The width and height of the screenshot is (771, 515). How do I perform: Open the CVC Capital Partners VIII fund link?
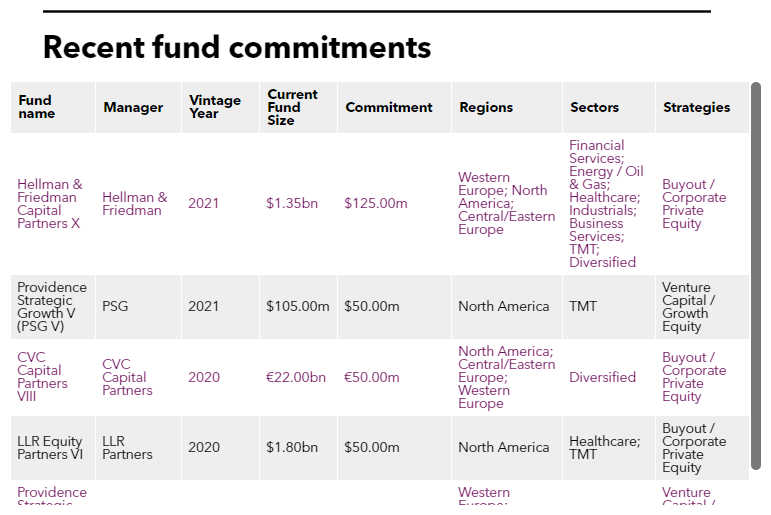42,377
